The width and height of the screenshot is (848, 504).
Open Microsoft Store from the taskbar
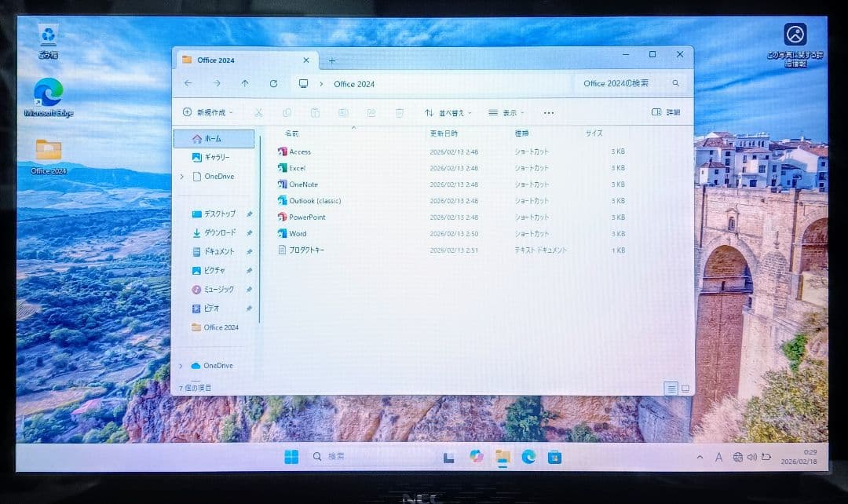click(554, 458)
